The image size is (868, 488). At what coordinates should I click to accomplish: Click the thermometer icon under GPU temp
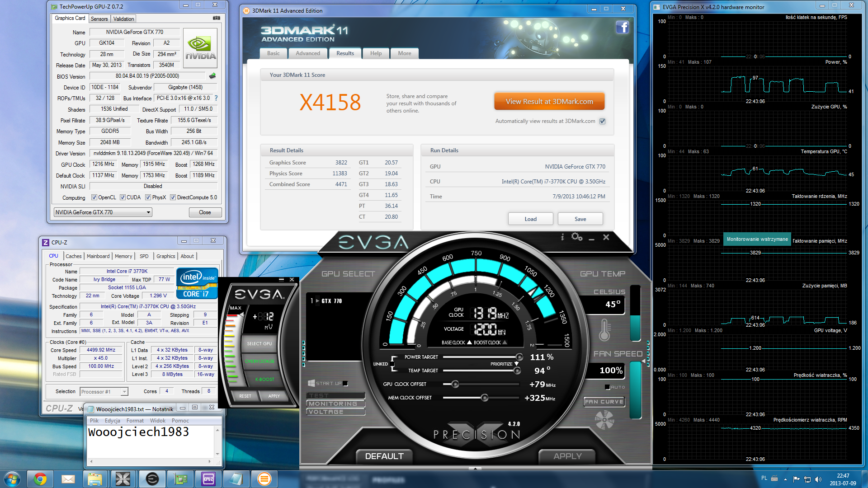(x=605, y=330)
